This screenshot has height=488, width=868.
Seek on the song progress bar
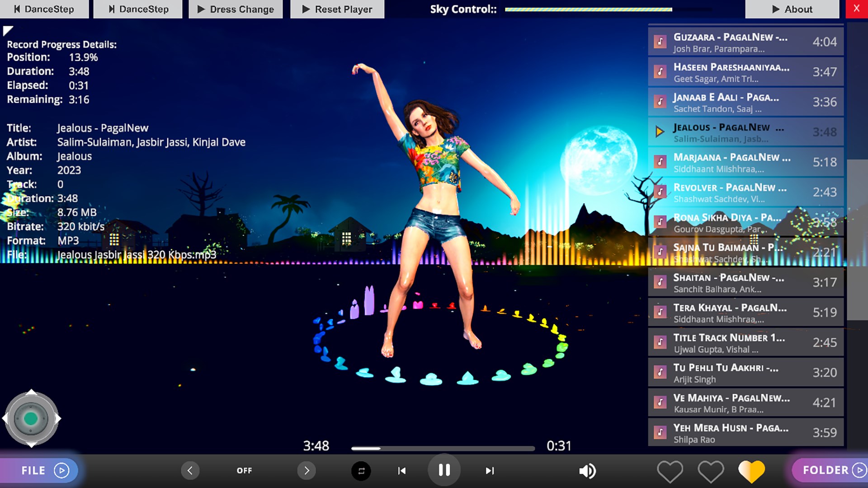pos(443,448)
